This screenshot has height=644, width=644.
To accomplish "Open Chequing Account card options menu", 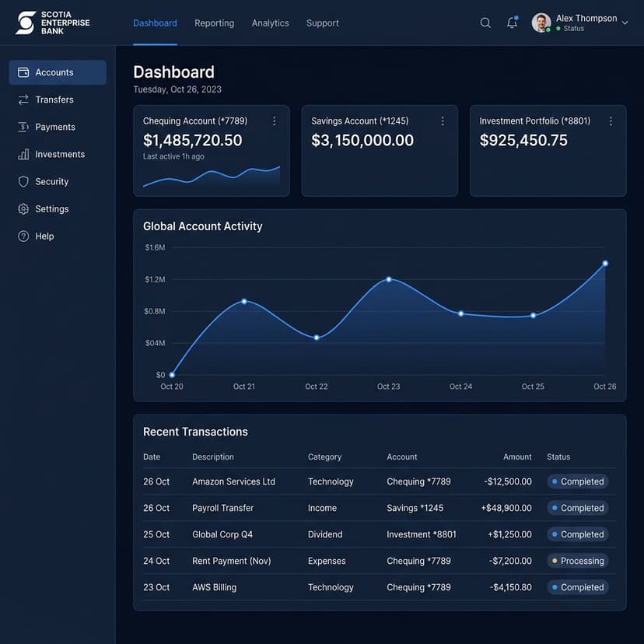I will tap(274, 121).
